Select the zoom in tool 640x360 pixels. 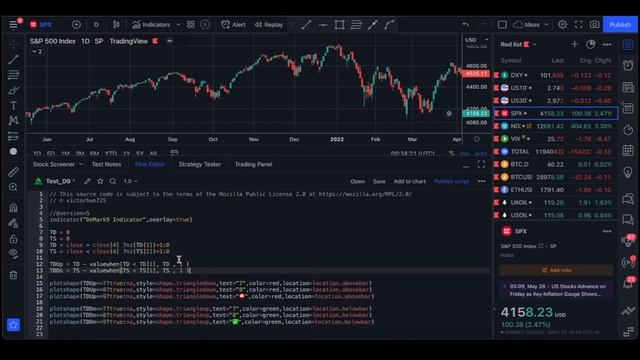[x=13, y=187]
